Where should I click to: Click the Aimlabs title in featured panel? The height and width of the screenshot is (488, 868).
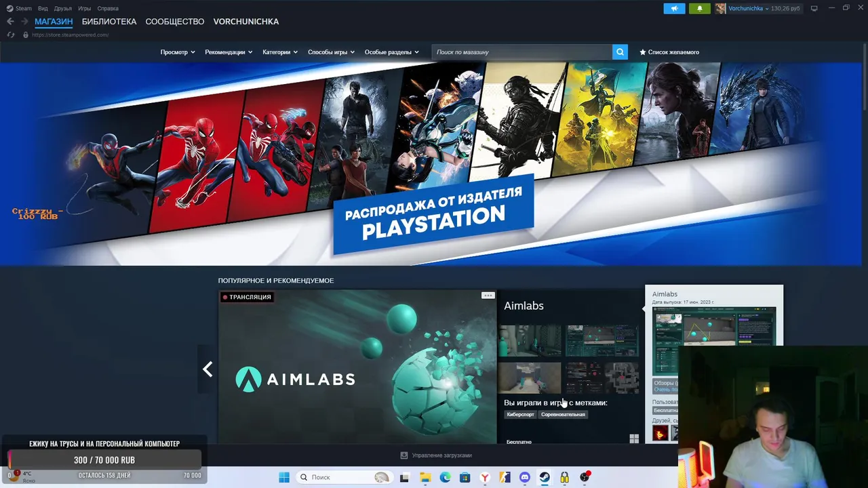[x=524, y=306]
